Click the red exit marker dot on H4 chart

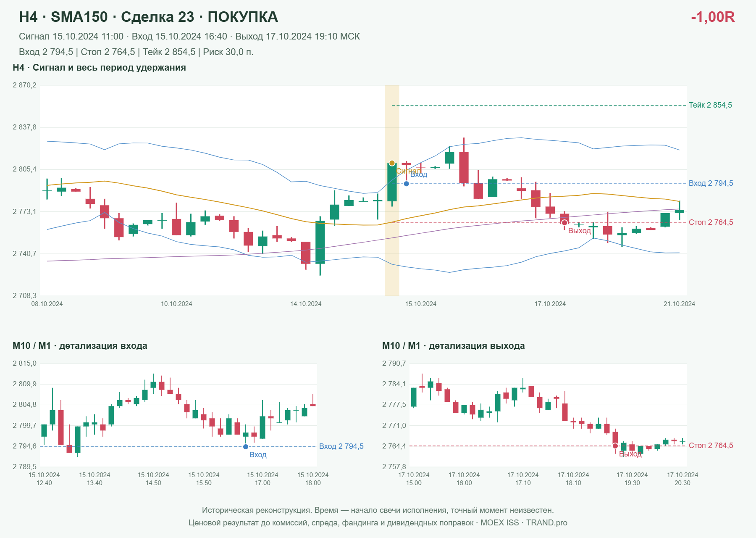point(564,223)
